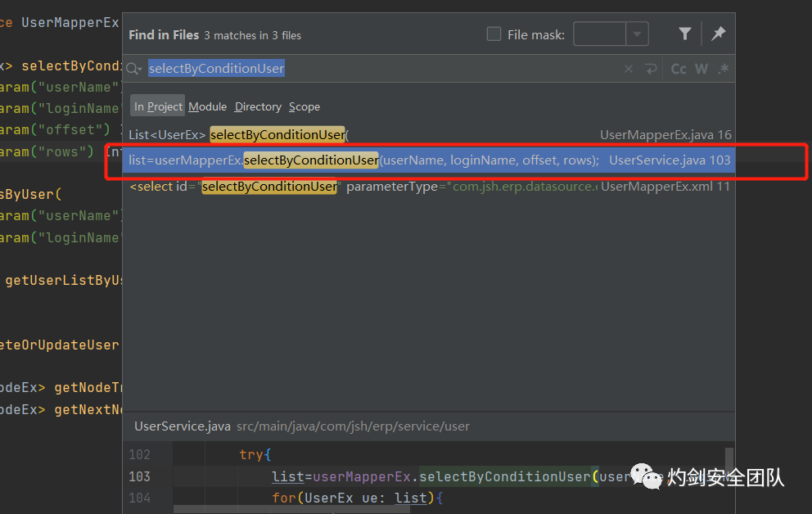Open search history magnifier icon
The width and height of the screenshot is (812, 514).
click(x=133, y=68)
